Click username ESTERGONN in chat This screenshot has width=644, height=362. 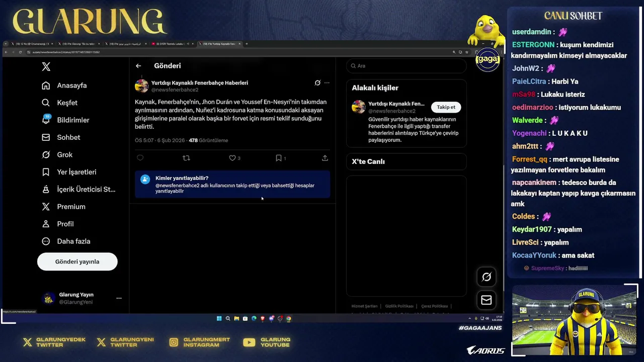[533, 45]
